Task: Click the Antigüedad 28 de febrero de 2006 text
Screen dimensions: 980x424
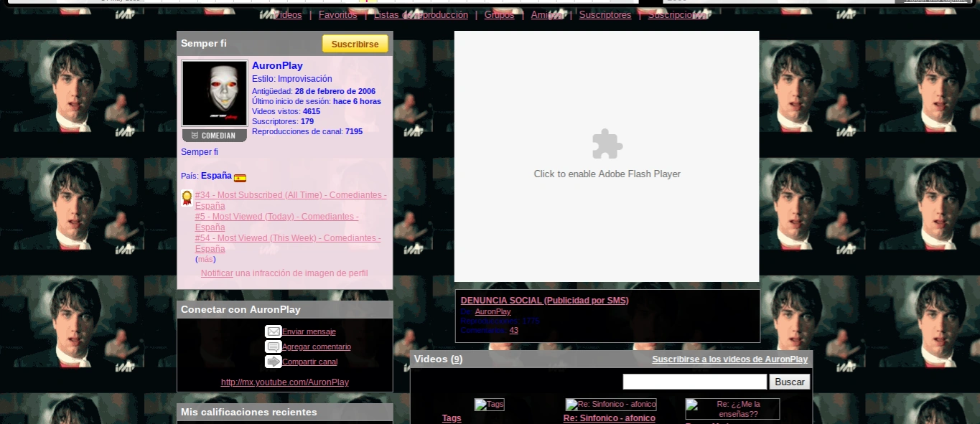Action: pyautogui.click(x=314, y=91)
